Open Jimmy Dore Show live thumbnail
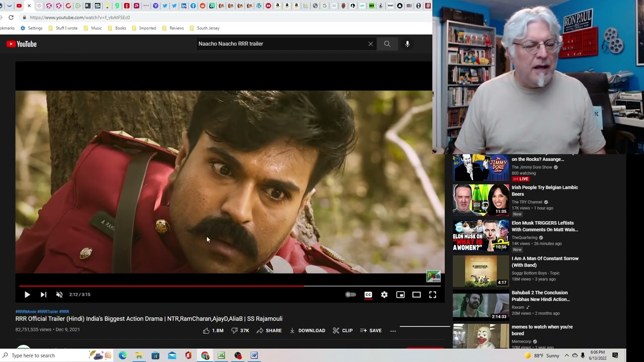Screen dimensions: 644x362 point(481,167)
